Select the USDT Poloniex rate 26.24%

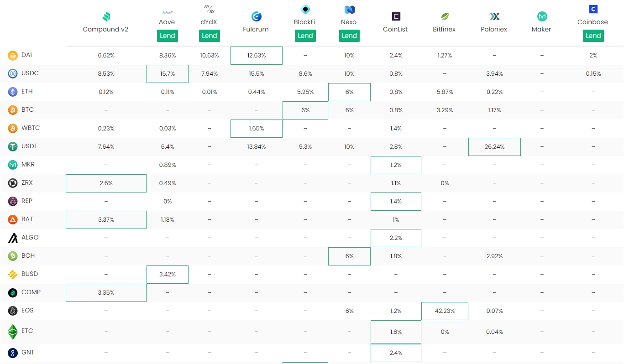(x=494, y=147)
